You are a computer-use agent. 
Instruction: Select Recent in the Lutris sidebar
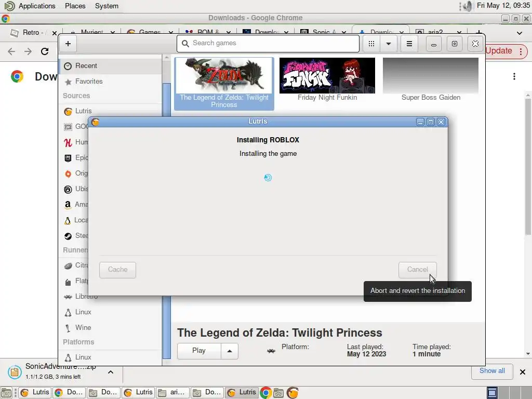pos(110,66)
